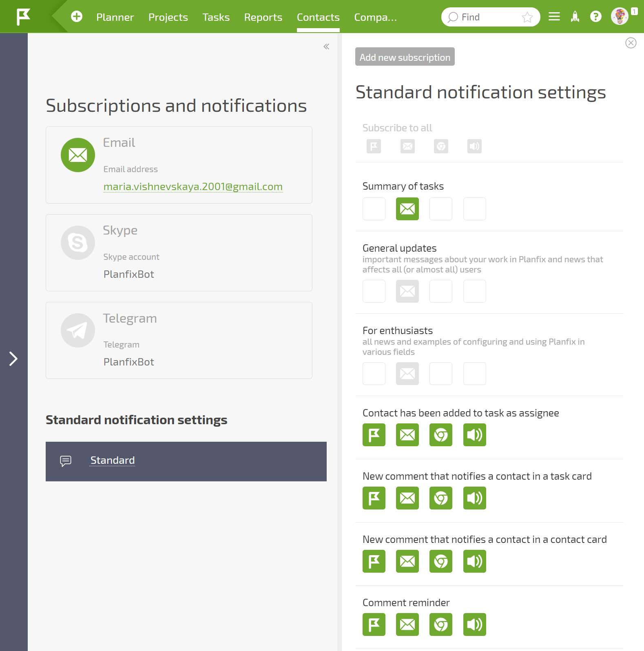Toggle Planfix flag for task card comment
The image size is (644, 651).
tap(374, 498)
